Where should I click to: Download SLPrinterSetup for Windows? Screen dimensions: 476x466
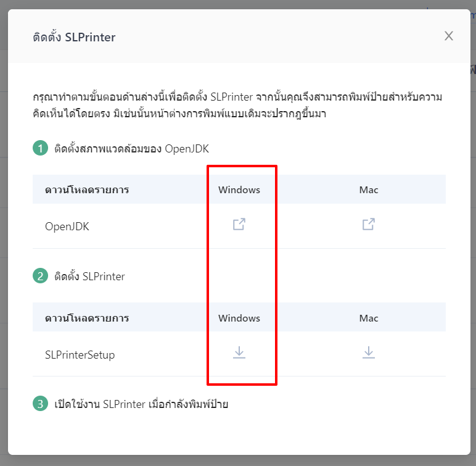tap(239, 352)
